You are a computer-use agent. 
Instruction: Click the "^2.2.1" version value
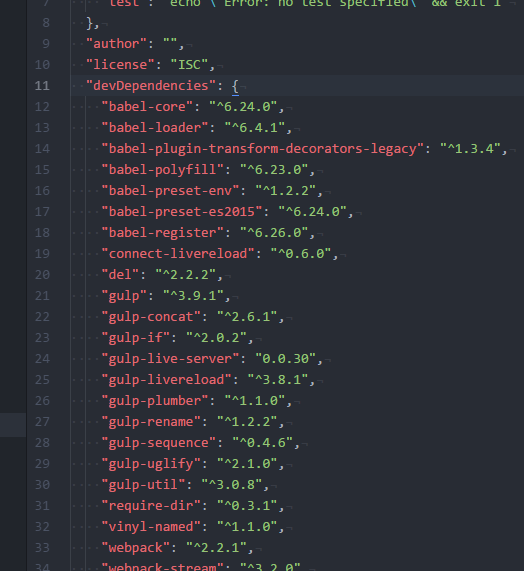(x=216, y=548)
